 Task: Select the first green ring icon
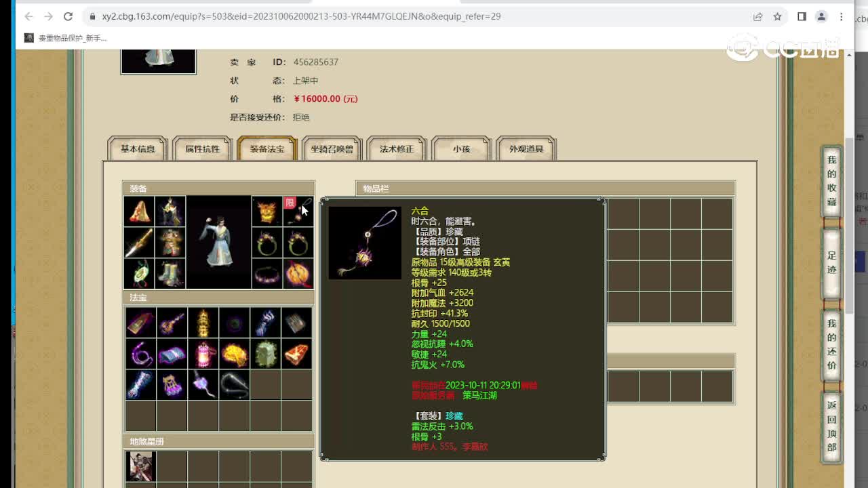coord(267,243)
